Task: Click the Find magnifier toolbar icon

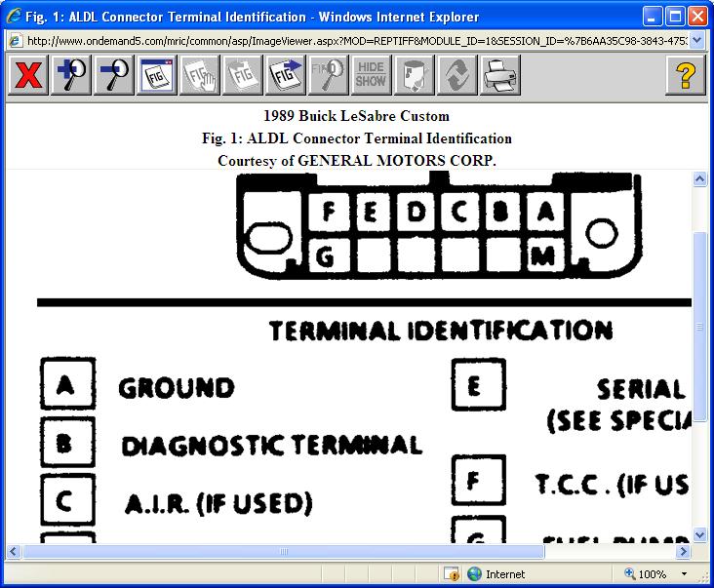Action: point(328,75)
